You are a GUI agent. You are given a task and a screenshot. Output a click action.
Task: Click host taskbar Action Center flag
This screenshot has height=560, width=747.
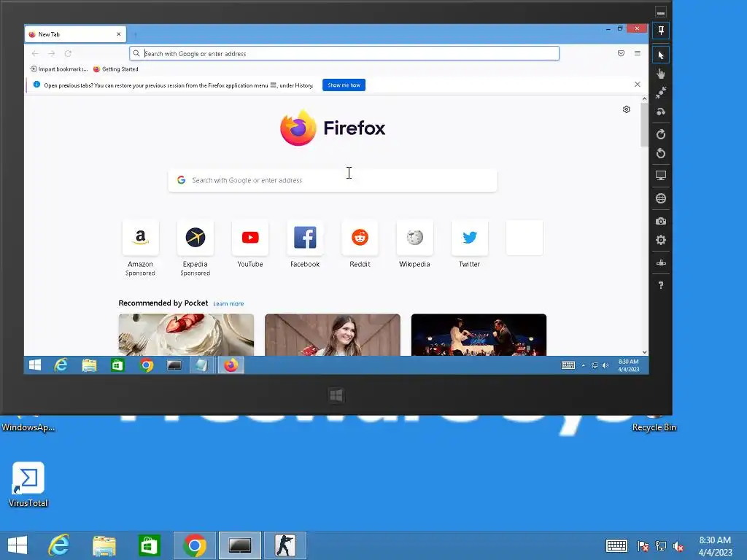tap(643, 545)
